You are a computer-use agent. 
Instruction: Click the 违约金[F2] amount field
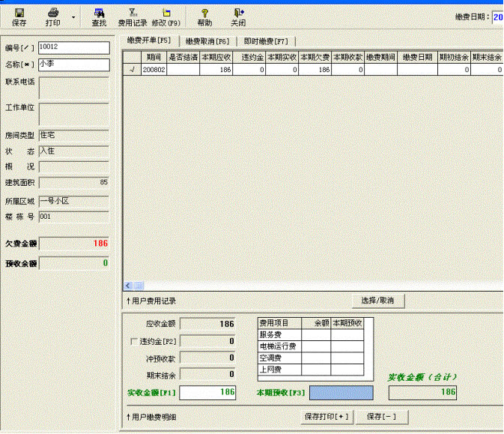[207, 341]
